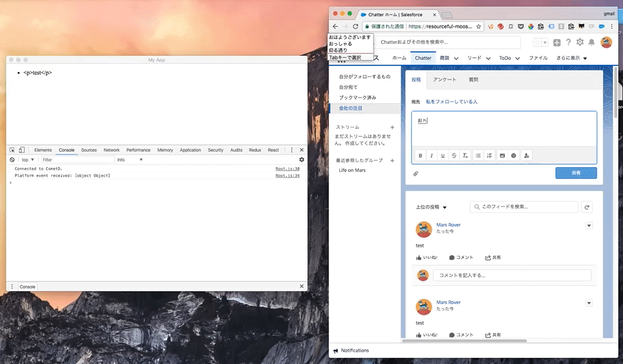The height and width of the screenshot is (364, 623).
Task: Click the global actions plus icon
Action: pyautogui.click(x=557, y=42)
